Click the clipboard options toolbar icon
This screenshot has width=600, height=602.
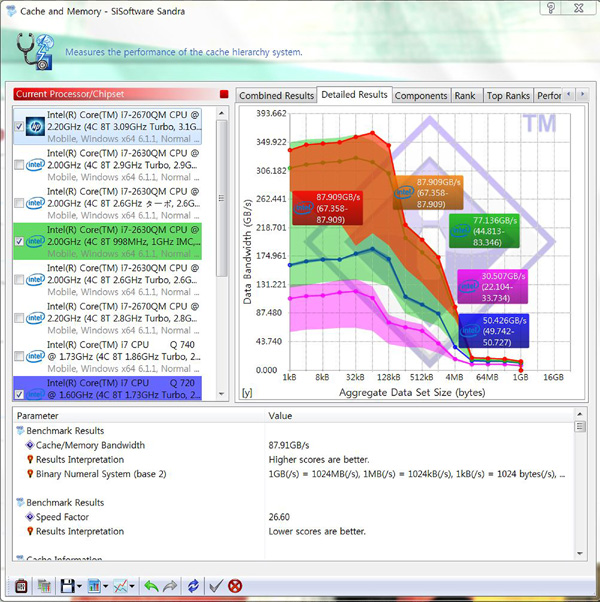21,586
